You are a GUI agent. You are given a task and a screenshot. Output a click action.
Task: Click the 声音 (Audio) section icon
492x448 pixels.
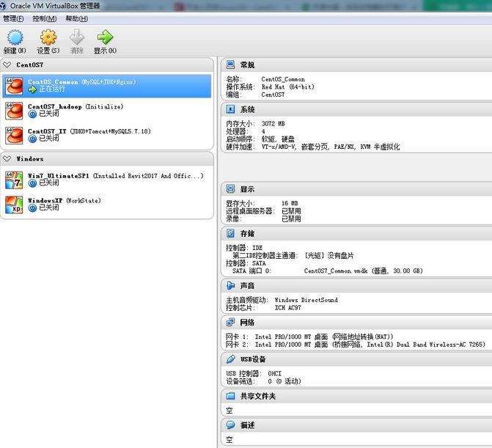[x=231, y=285]
